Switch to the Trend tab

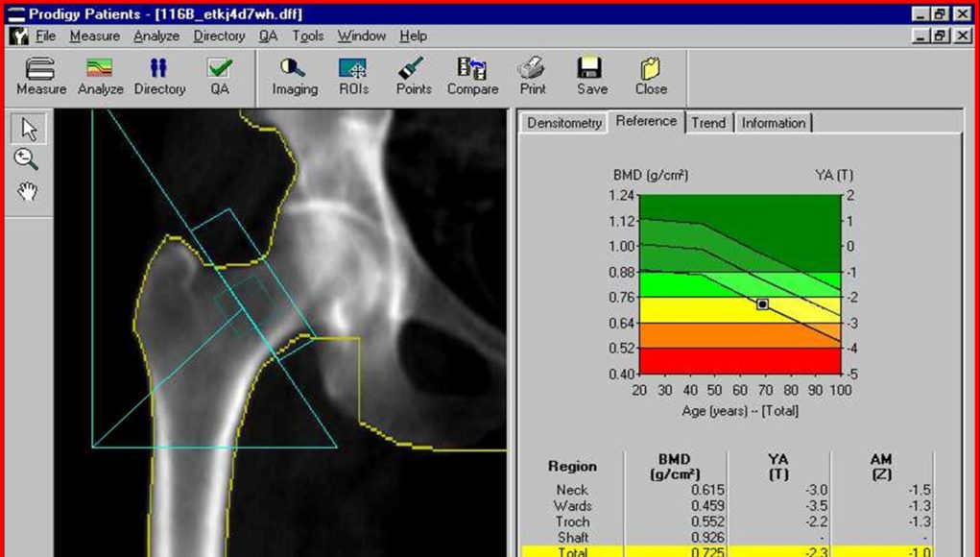pyautogui.click(x=708, y=123)
